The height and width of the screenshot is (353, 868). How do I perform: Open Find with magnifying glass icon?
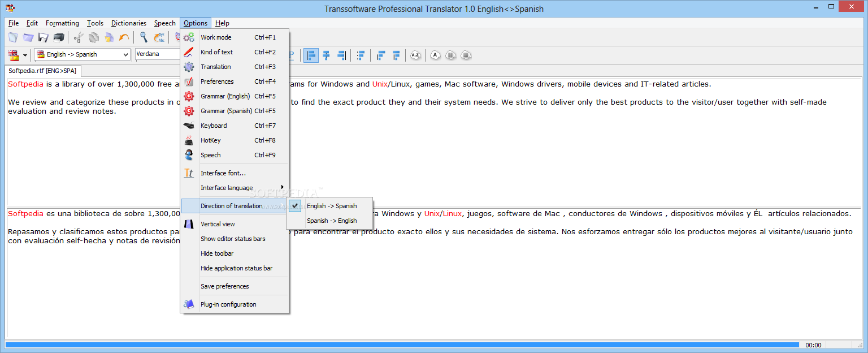[x=144, y=37]
